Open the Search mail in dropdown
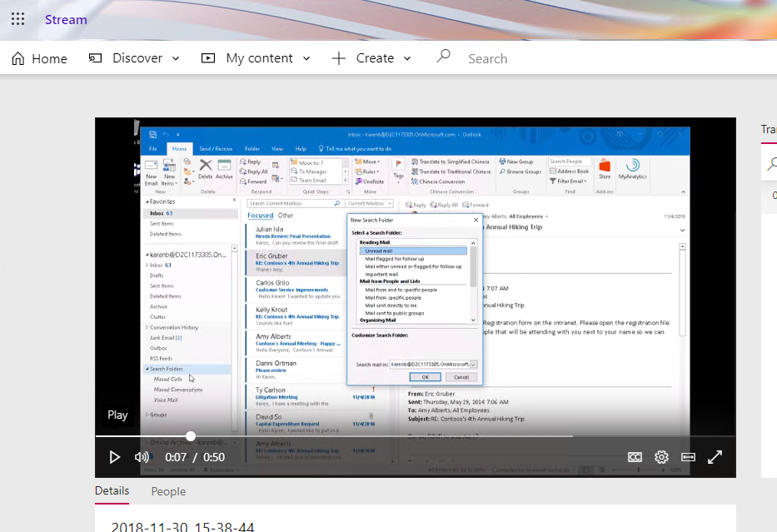 point(473,365)
